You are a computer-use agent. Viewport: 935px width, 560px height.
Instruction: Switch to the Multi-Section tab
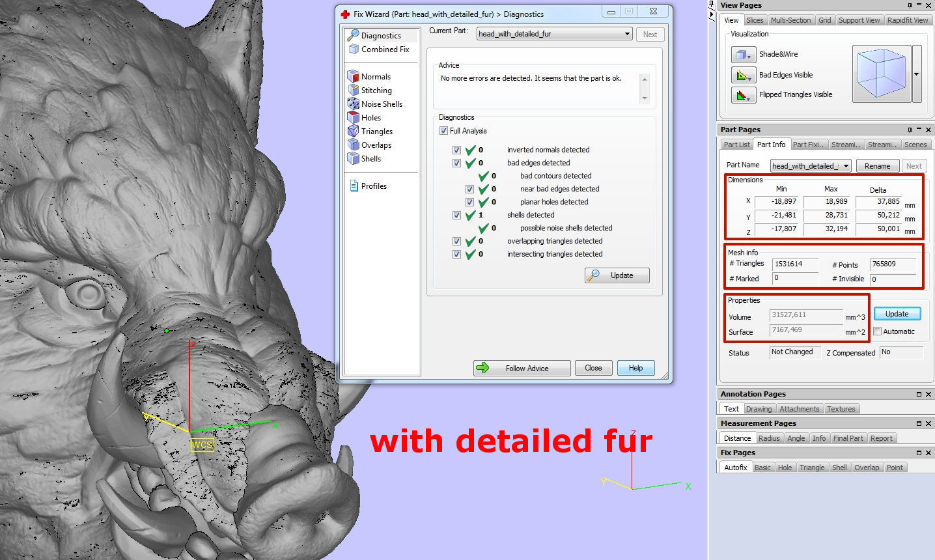click(x=790, y=20)
